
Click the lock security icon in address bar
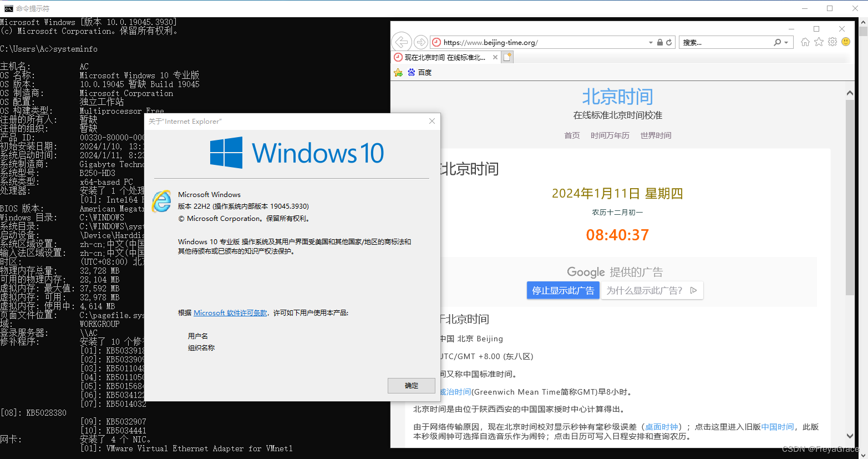point(659,42)
